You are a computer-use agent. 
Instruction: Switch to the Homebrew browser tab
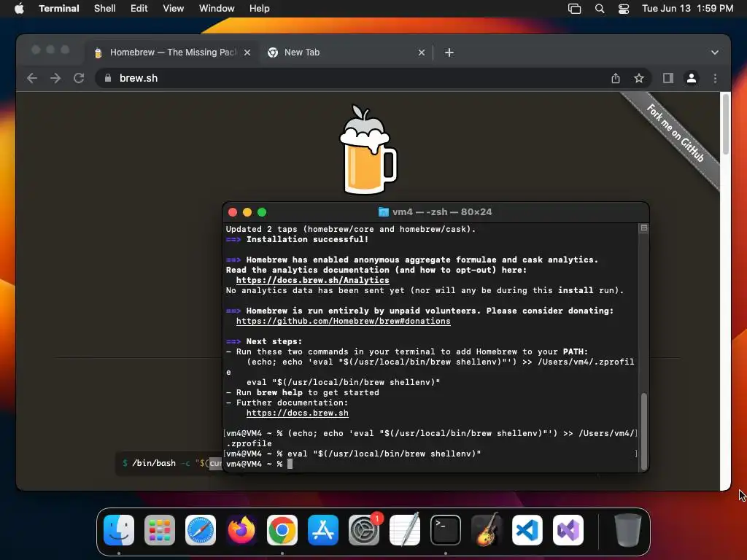click(x=172, y=52)
